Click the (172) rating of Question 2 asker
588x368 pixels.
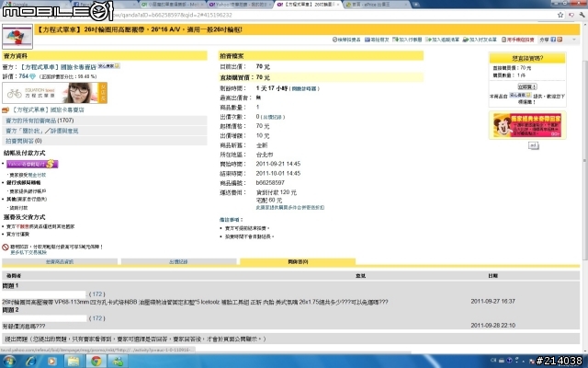97,318
